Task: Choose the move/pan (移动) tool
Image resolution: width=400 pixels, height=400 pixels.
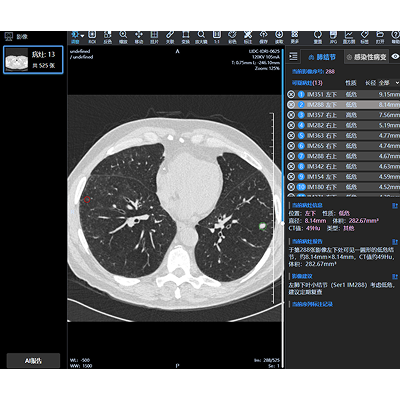Action: click(x=139, y=37)
